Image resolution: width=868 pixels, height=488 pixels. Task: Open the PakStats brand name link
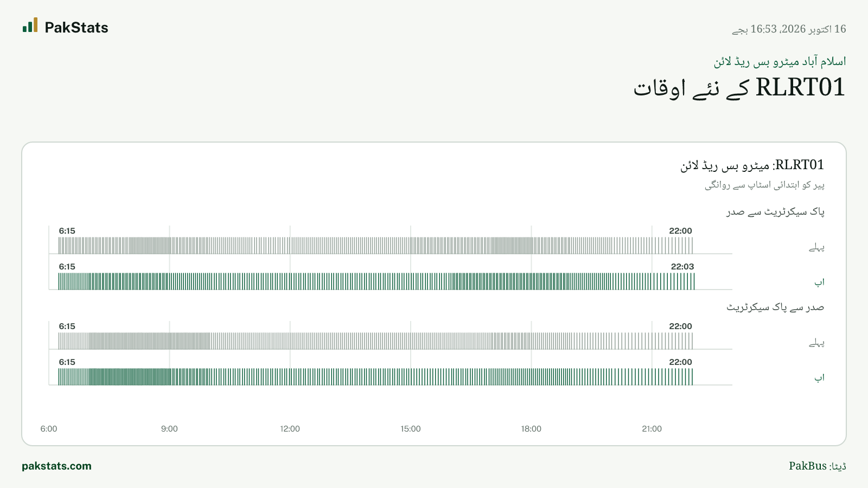[76, 28]
